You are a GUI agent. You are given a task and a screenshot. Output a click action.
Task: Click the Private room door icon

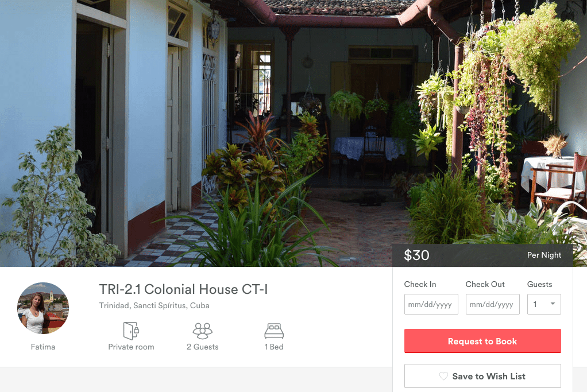click(x=131, y=331)
